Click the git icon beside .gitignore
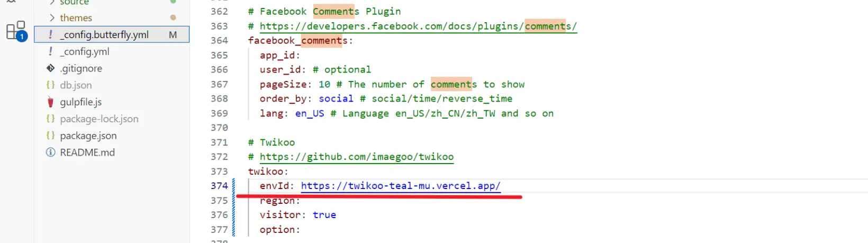Screen dimensions: 868x243 (50, 68)
